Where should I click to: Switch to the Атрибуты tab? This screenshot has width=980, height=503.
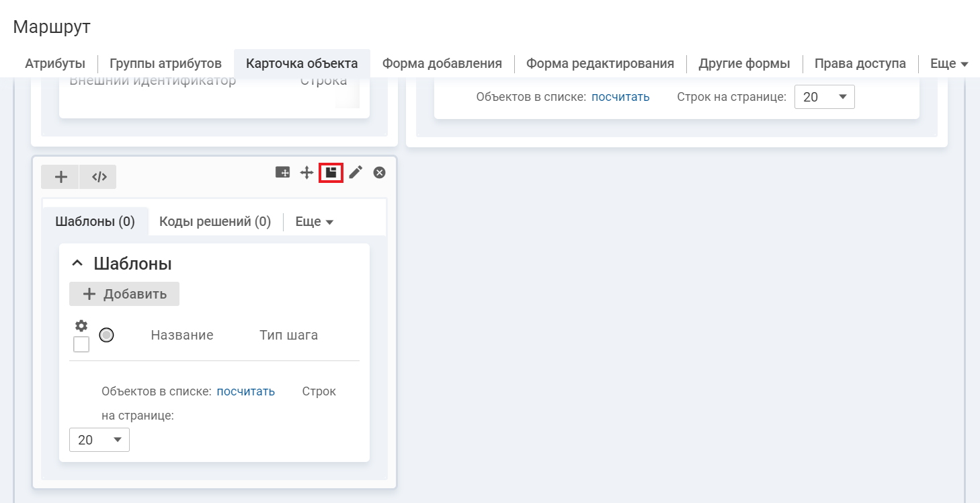click(x=55, y=64)
